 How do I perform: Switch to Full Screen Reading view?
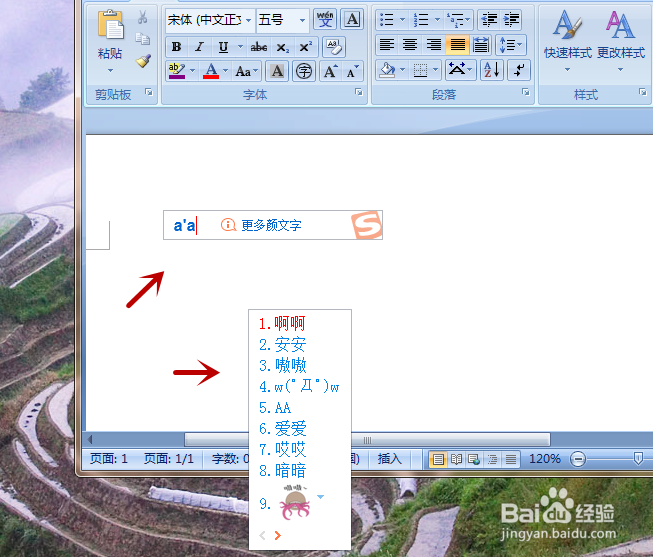(456, 460)
